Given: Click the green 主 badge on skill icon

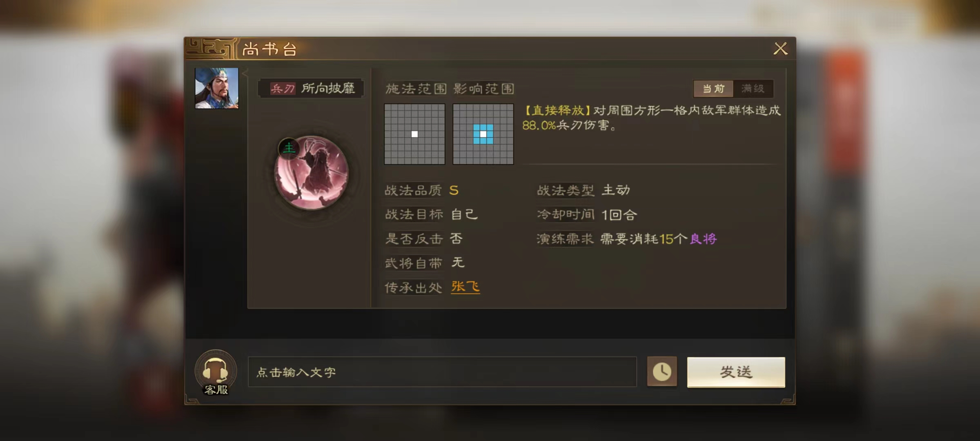Looking at the screenshot, I should tap(289, 147).
